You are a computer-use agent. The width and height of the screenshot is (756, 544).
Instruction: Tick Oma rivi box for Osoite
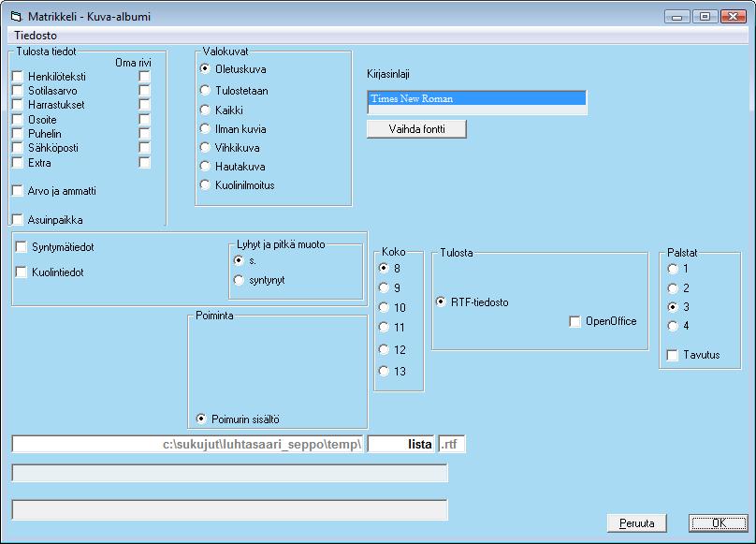click(x=144, y=119)
